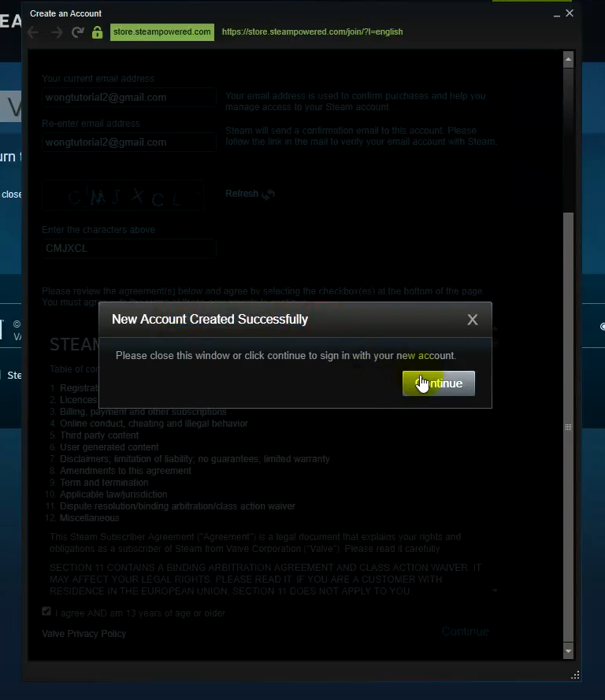Toggle the 'I agree AND am 13 years' checkbox
The height and width of the screenshot is (700, 605).
[x=46, y=612]
